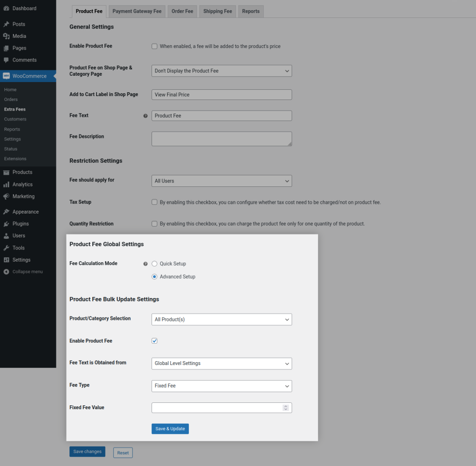Image resolution: width=476 pixels, height=466 pixels.
Task: Click the Posts pin icon
Action: point(6,24)
